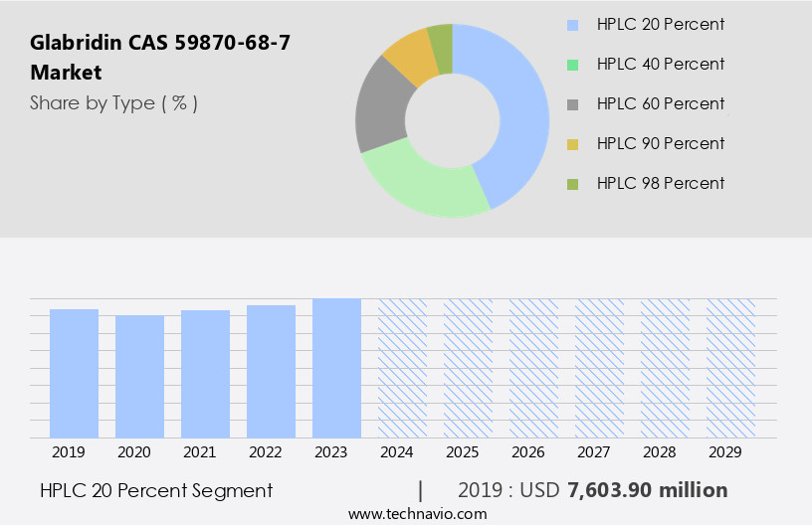Click the gray donut chart segment

pyautogui.click(x=380, y=110)
